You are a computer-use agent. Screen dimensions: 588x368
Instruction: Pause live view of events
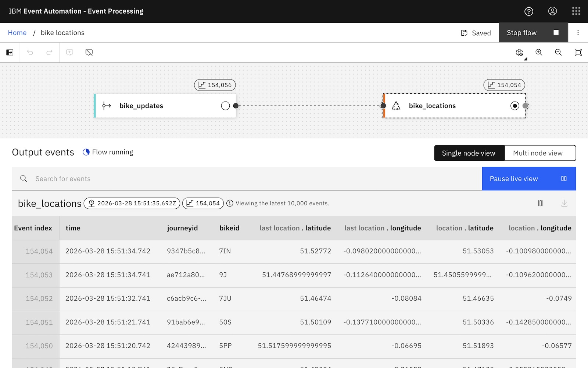[x=528, y=179]
